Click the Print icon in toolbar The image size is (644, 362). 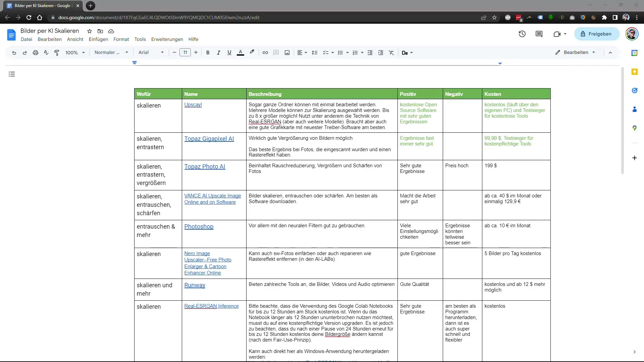(x=35, y=53)
